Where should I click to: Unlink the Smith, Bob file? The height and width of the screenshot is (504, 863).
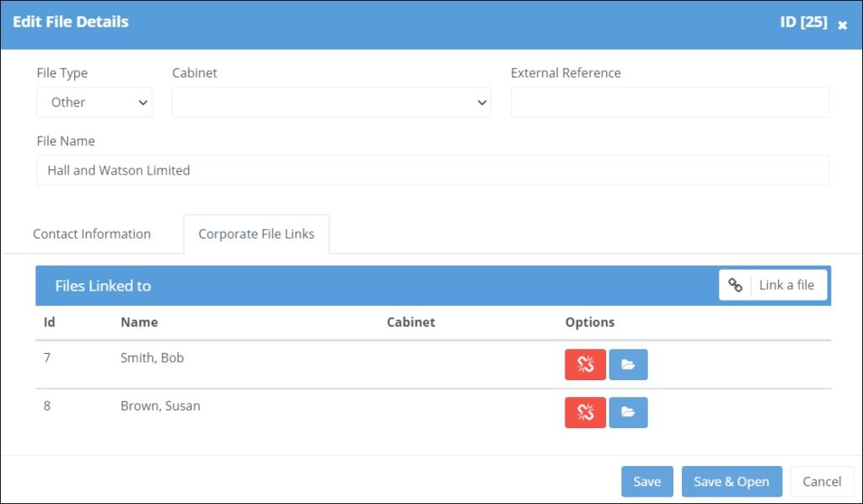coord(585,364)
